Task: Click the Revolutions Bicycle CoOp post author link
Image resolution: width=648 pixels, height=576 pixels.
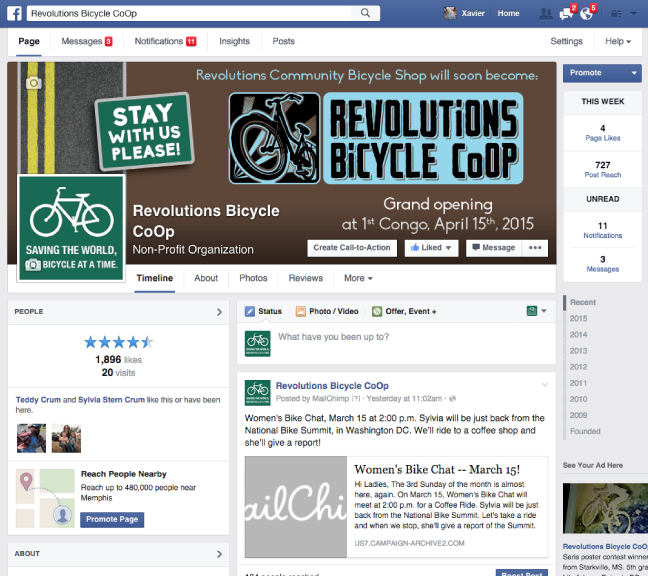Action: pyautogui.click(x=332, y=386)
